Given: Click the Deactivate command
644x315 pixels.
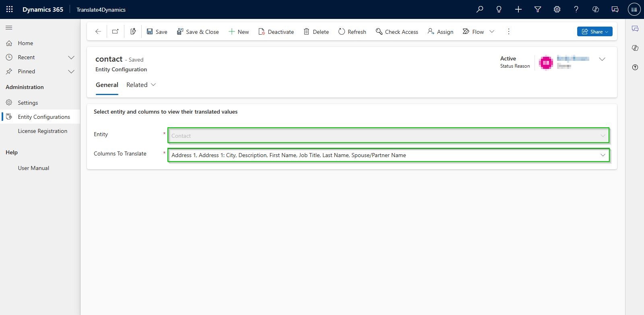Looking at the screenshot, I should 276,31.
